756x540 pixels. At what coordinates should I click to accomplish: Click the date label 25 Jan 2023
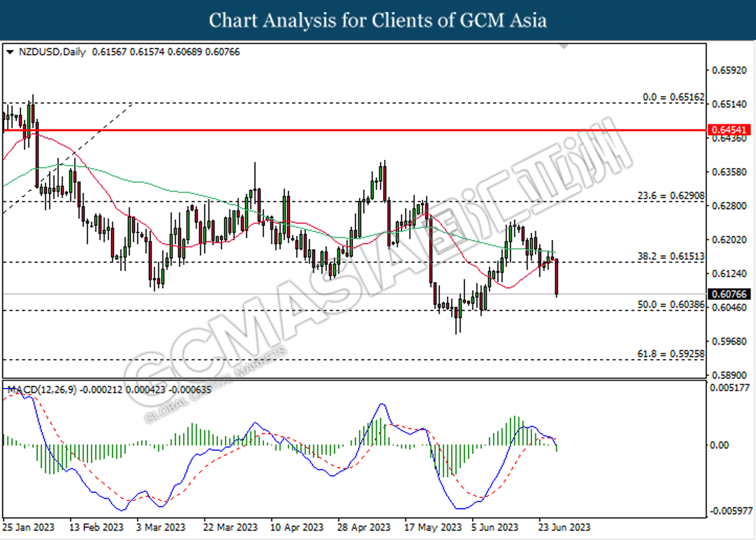pos(28,527)
